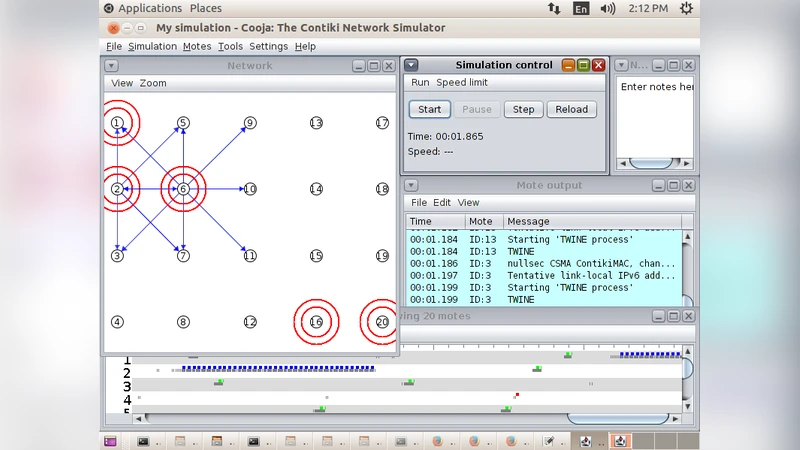Select mote 8 in the Network view

[x=183, y=322]
